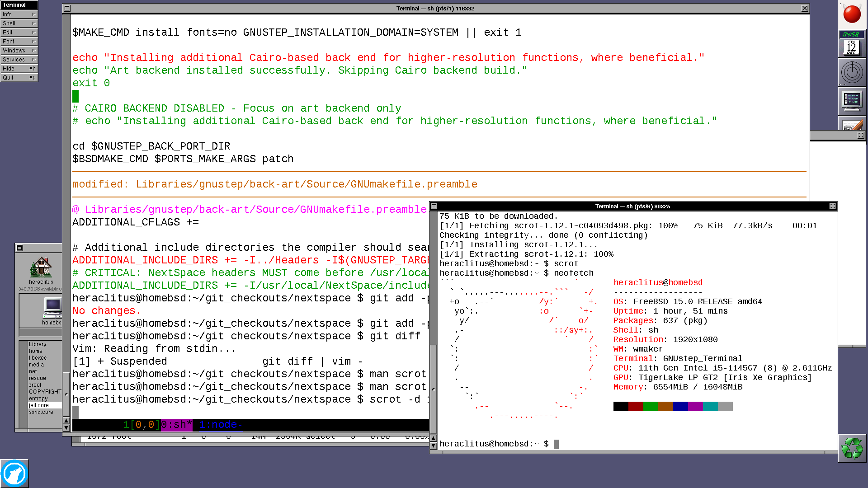
Task: Choose Quit from the Terminal menu
Action: [18, 77]
